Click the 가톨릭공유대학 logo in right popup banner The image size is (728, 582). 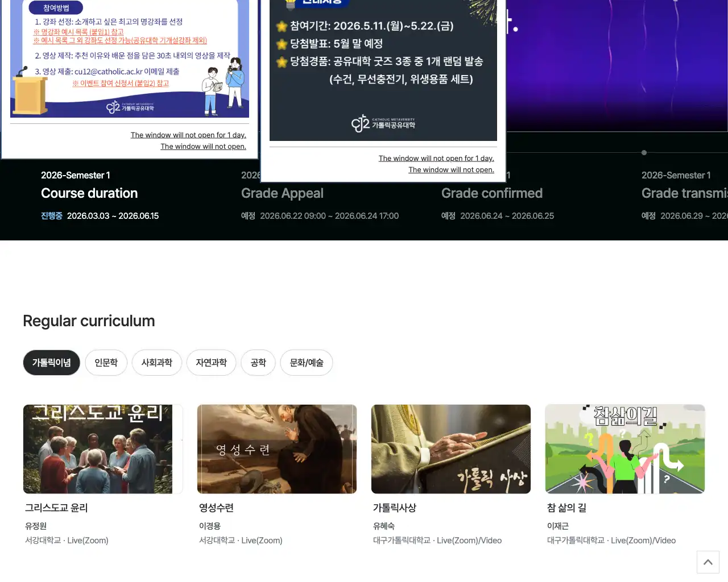tap(383, 123)
